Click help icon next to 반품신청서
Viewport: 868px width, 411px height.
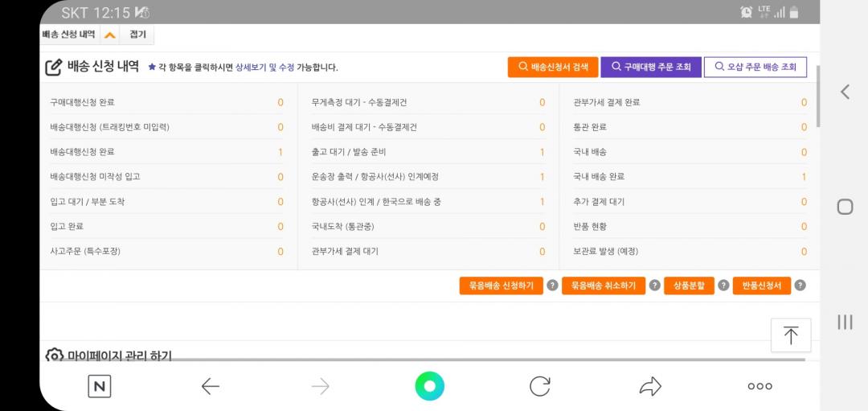tap(800, 286)
